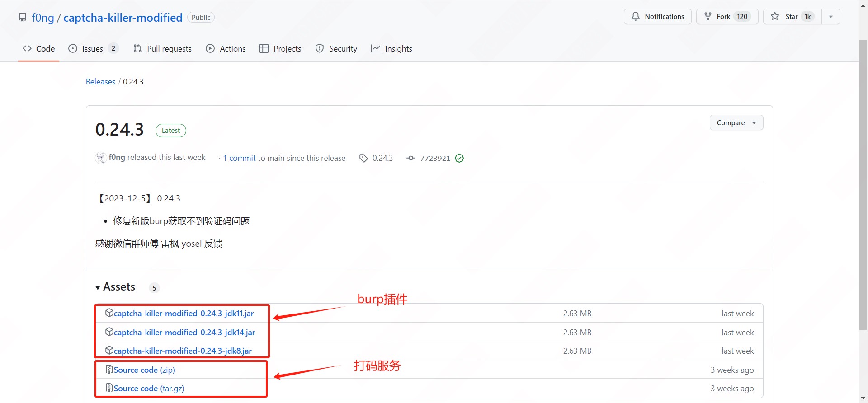The width and height of the screenshot is (868, 403).
Task: Download captcha-killer-modified-0.24.3-jdk8.jar
Action: [x=183, y=351]
